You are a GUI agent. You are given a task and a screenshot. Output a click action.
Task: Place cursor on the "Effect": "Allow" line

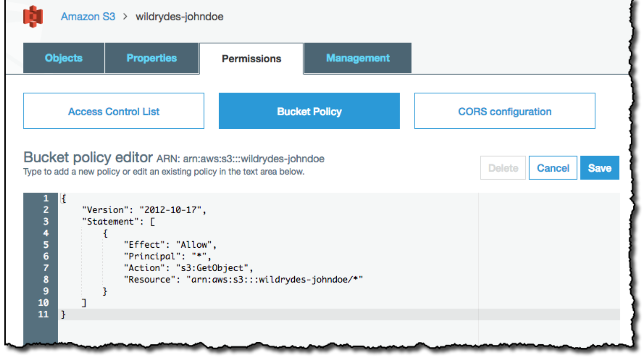tap(170, 245)
